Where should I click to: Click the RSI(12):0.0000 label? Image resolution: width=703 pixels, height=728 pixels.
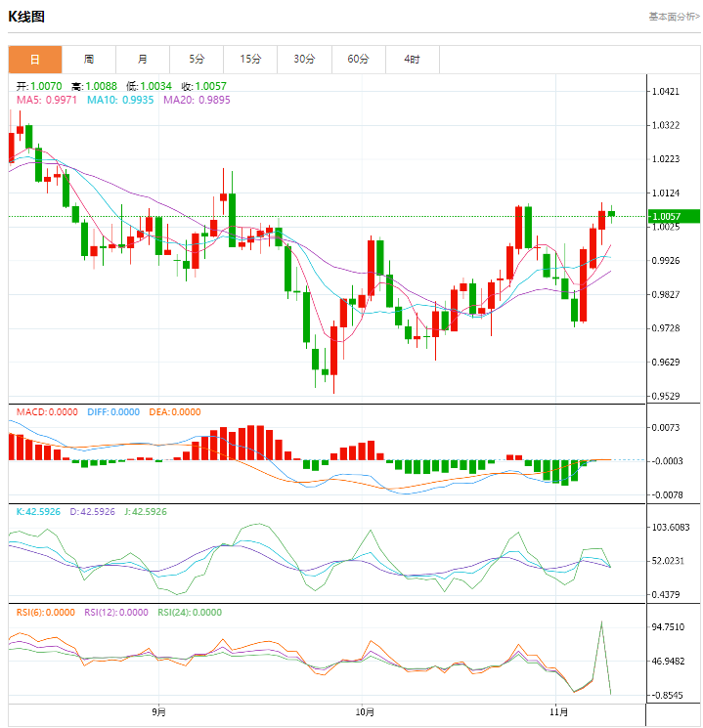(x=116, y=613)
